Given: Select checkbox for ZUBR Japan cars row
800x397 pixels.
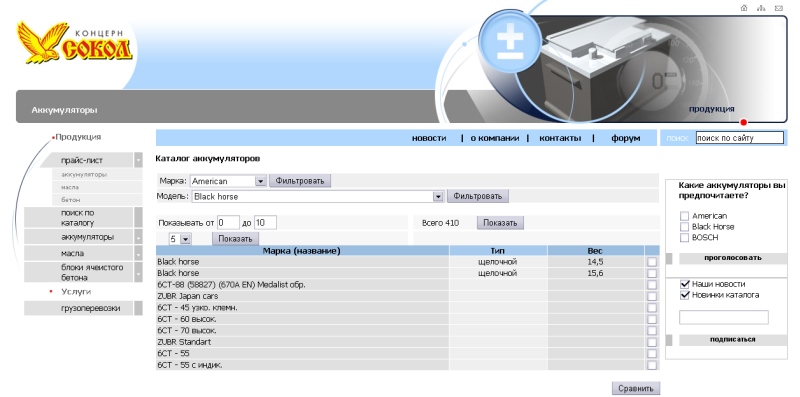Looking at the screenshot, I should coord(652,296).
